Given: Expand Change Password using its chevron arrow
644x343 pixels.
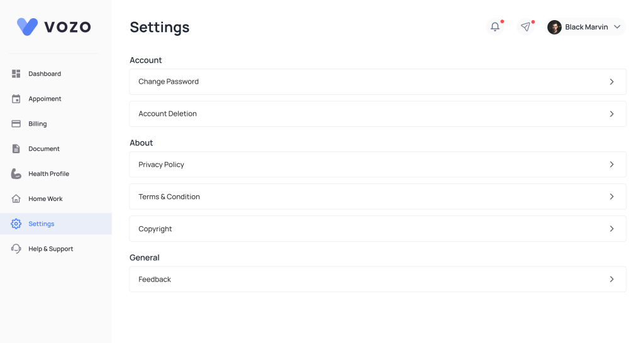Looking at the screenshot, I should coord(611,82).
